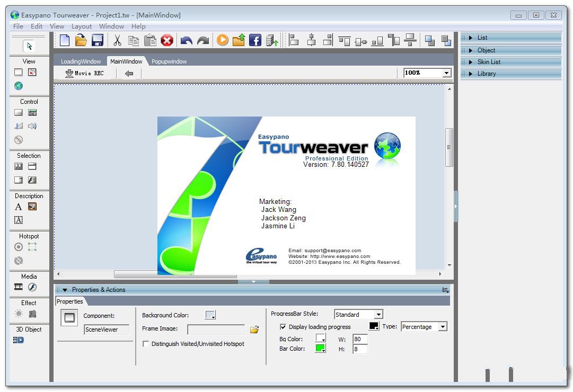Image resolution: width=573 pixels, height=392 pixels.
Task: Click the Frame Image path field
Action: click(216, 329)
